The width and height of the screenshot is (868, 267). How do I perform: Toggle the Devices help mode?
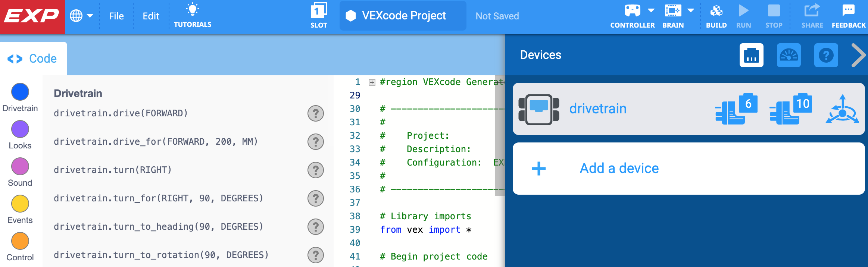coord(825,55)
